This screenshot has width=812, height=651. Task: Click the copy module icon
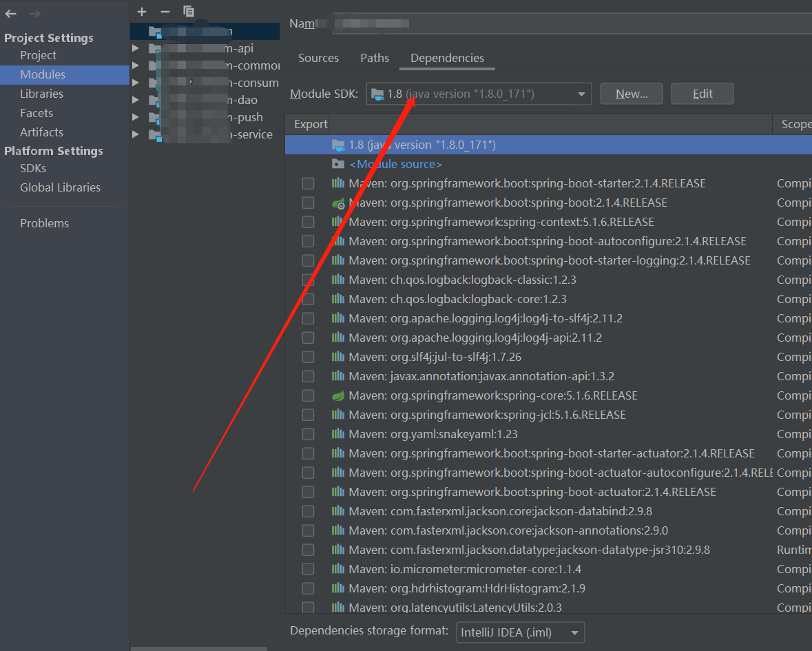[x=188, y=12]
